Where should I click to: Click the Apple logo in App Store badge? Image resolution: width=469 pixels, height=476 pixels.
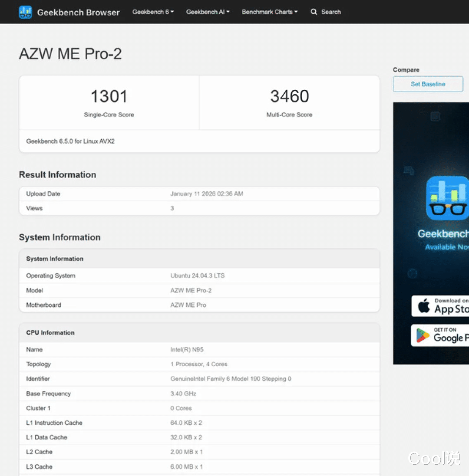(424, 306)
